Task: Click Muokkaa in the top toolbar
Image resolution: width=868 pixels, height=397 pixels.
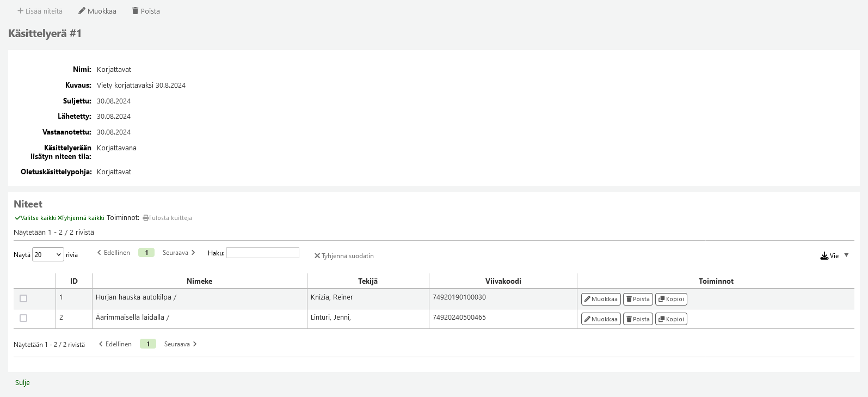Action: (x=97, y=11)
